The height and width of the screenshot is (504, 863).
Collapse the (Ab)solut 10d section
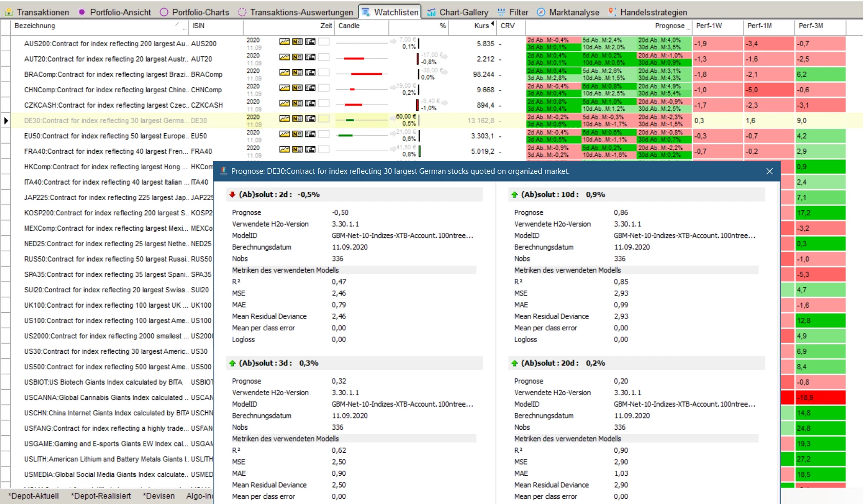515,194
